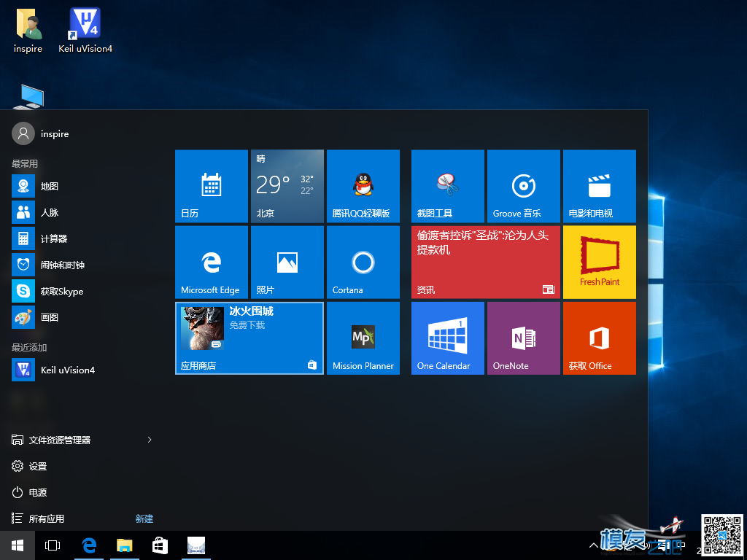This screenshot has height=560, width=747.
Task: Open 人脉 from the most used list
Action: [82, 212]
